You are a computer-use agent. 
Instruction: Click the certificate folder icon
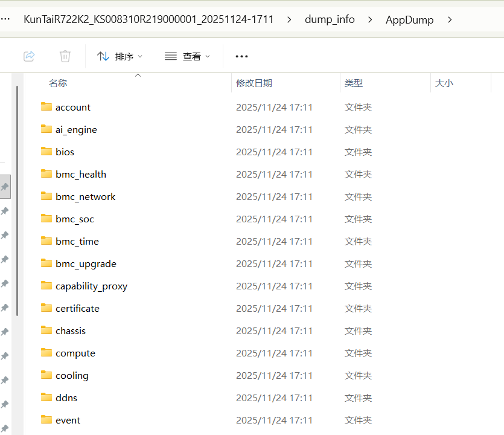pos(46,308)
